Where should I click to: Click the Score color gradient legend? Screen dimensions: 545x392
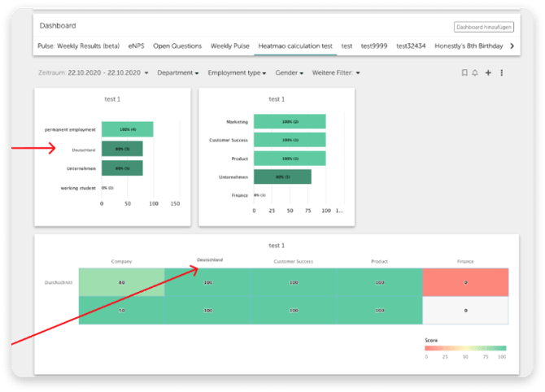click(x=464, y=348)
